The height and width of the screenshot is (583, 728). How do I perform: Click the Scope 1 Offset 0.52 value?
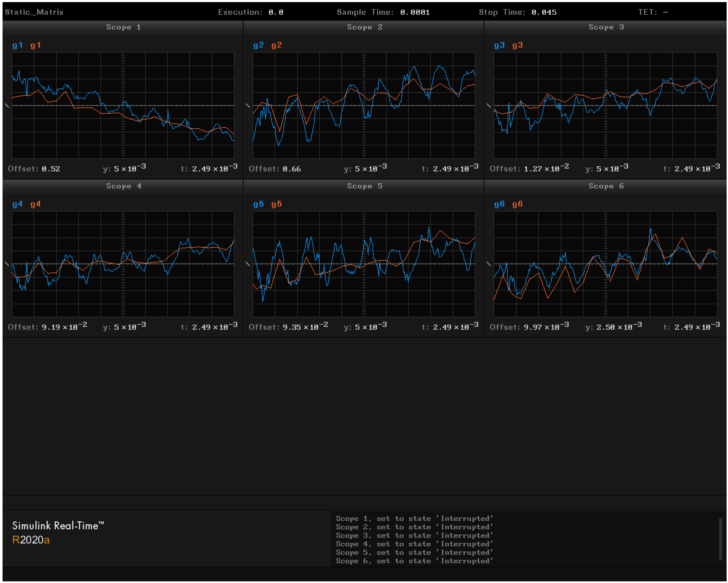tap(51, 169)
